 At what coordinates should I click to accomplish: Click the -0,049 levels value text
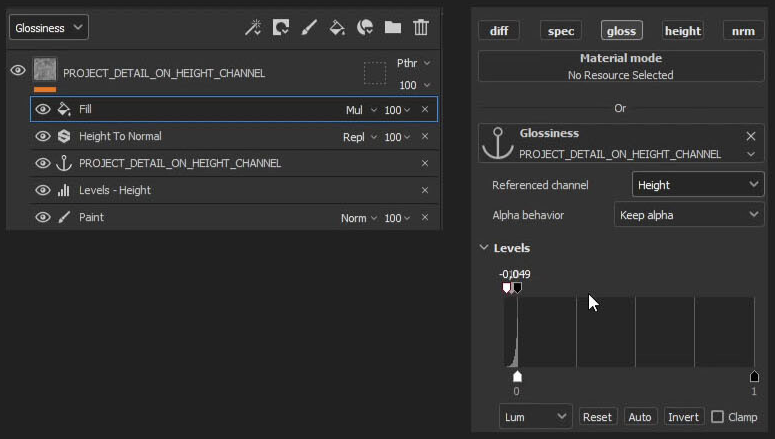515,274
